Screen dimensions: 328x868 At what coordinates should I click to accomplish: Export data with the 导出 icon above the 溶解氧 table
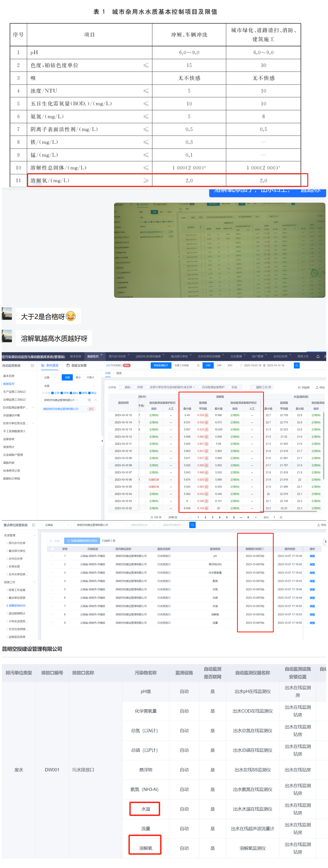click(x=320, y=387)
